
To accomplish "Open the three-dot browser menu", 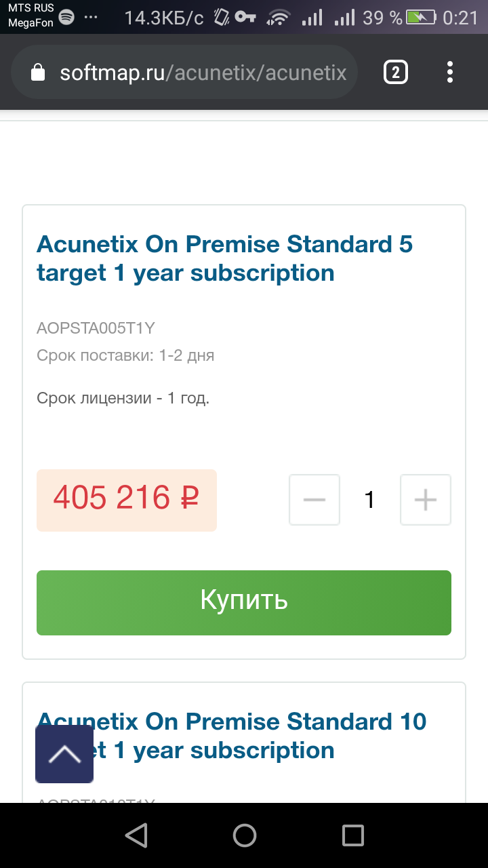I will [450, 72].
